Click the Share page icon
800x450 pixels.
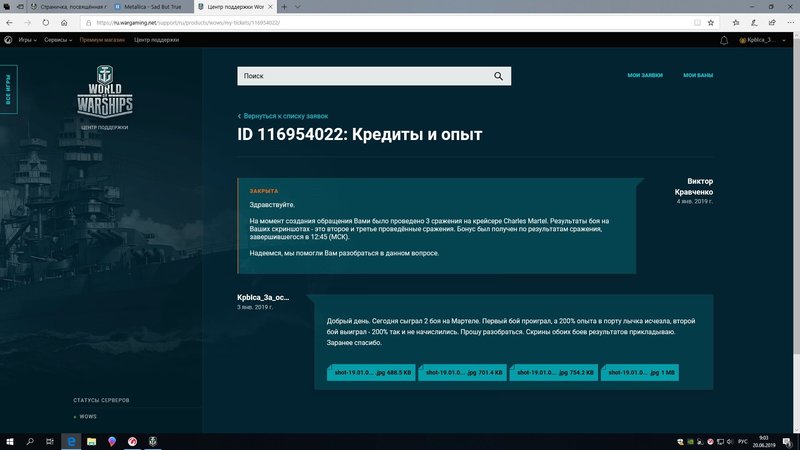coord(772,22)
